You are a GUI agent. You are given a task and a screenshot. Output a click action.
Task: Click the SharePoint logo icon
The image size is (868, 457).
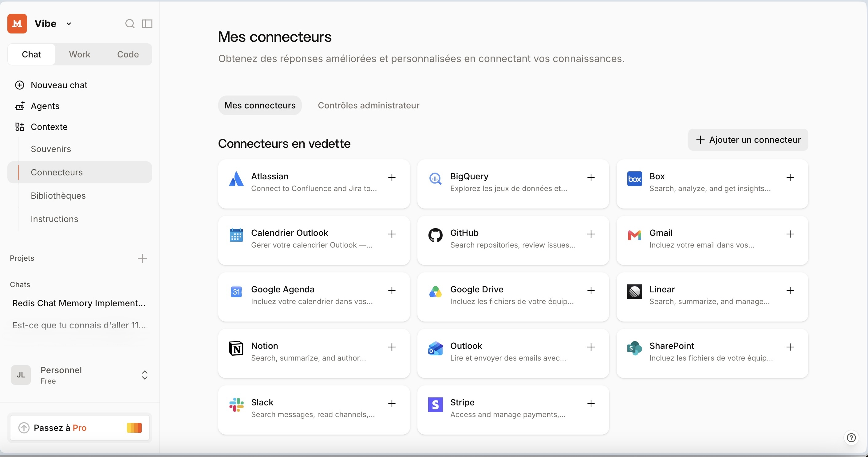634,348
